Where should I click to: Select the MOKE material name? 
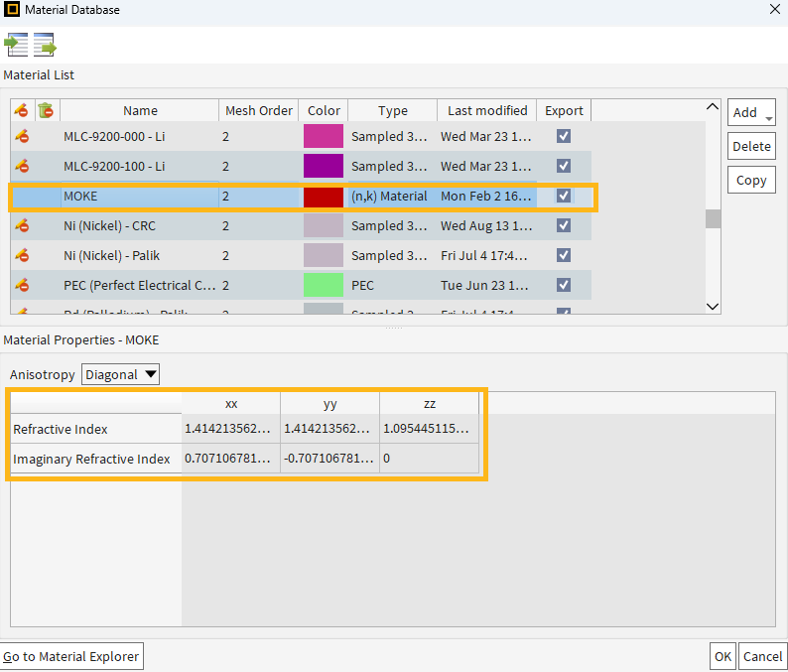(x=80, y=196)
